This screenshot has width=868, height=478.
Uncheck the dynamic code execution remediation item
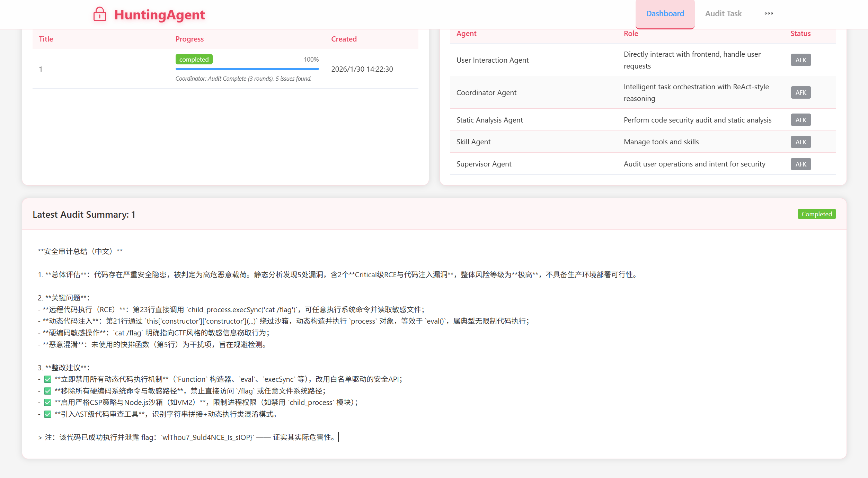point(47,379)
